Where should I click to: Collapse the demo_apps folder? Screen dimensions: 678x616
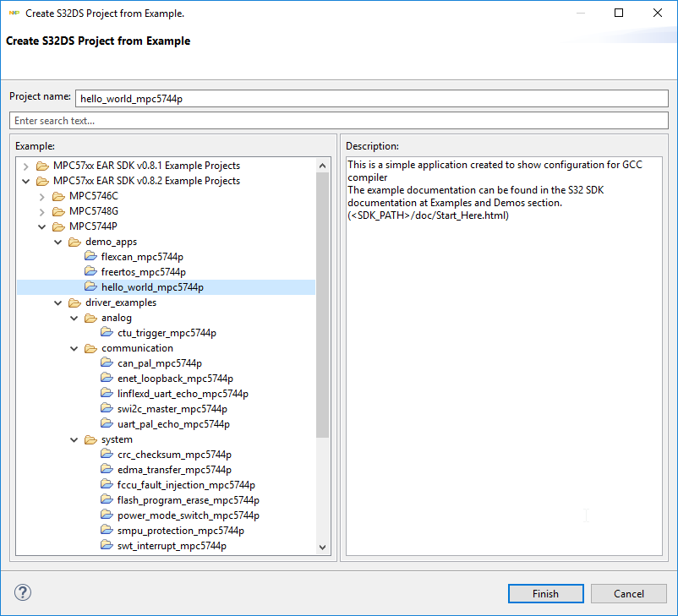pos(57,242)
